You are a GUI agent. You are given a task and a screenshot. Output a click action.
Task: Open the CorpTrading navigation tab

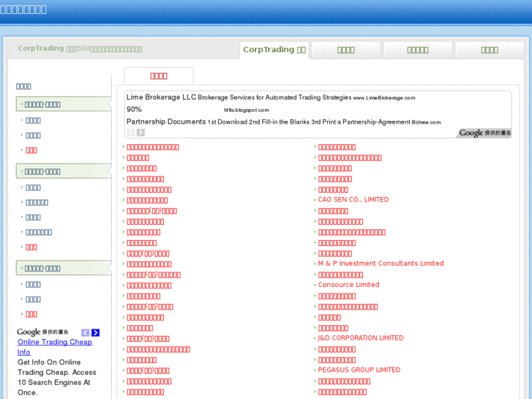[274, 50]
